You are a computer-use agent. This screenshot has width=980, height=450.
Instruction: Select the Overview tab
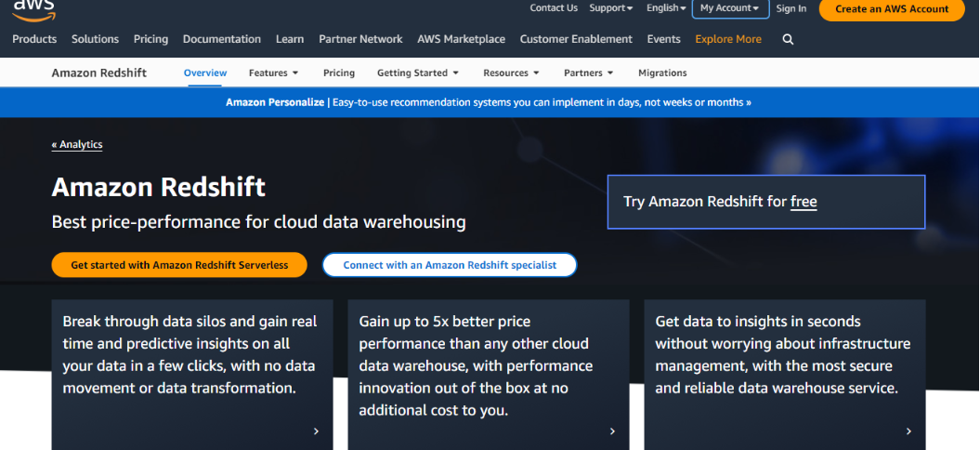pos(205,73)
